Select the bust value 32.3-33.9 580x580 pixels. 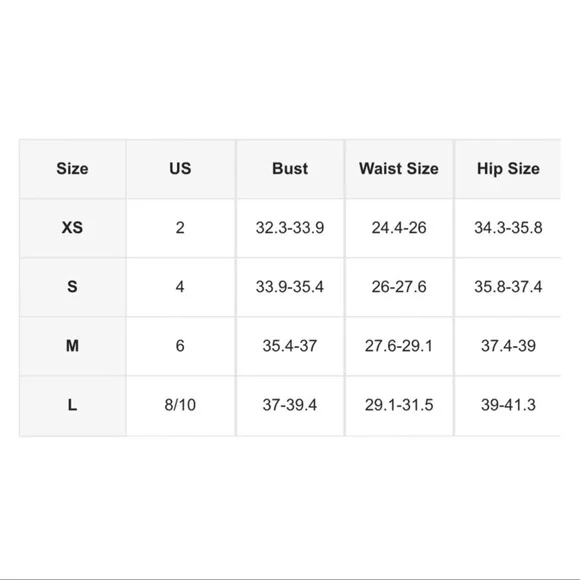(290, 227)
